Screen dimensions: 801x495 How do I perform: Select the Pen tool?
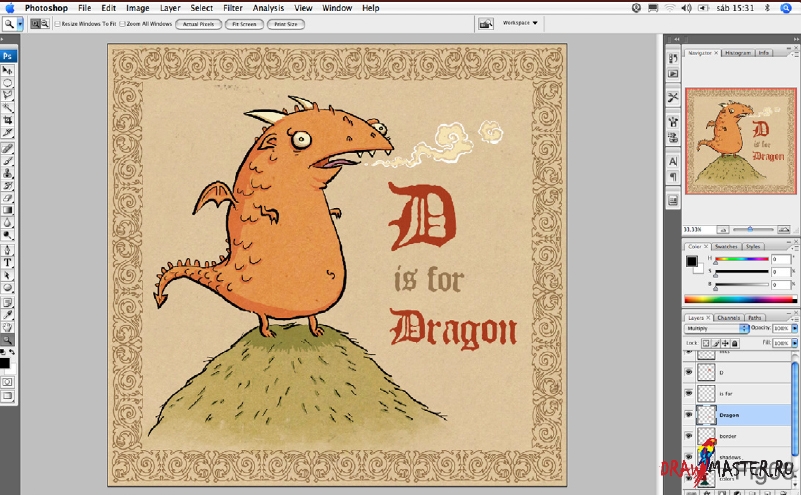click(x=7, y=250)
